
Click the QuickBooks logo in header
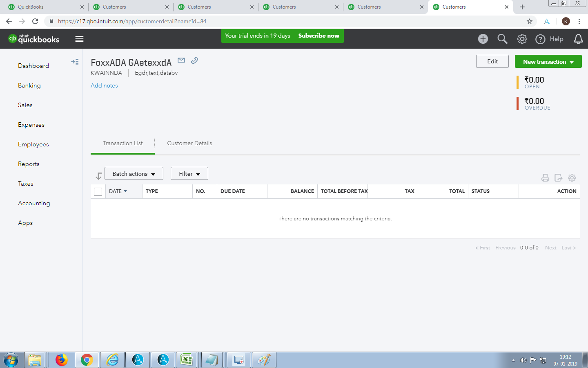pyautogui.click(x=34, y=39)
